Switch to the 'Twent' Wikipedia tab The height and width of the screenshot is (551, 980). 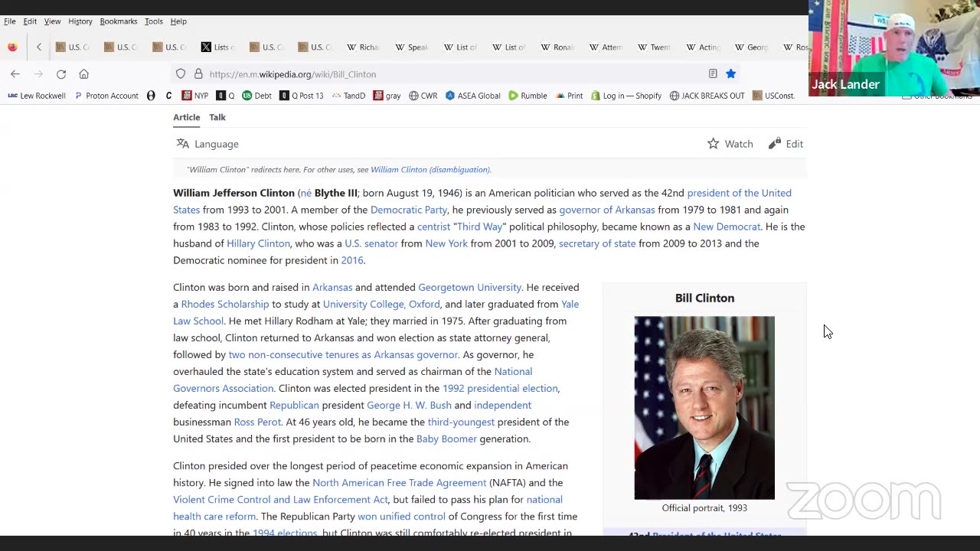click(654, 47)
